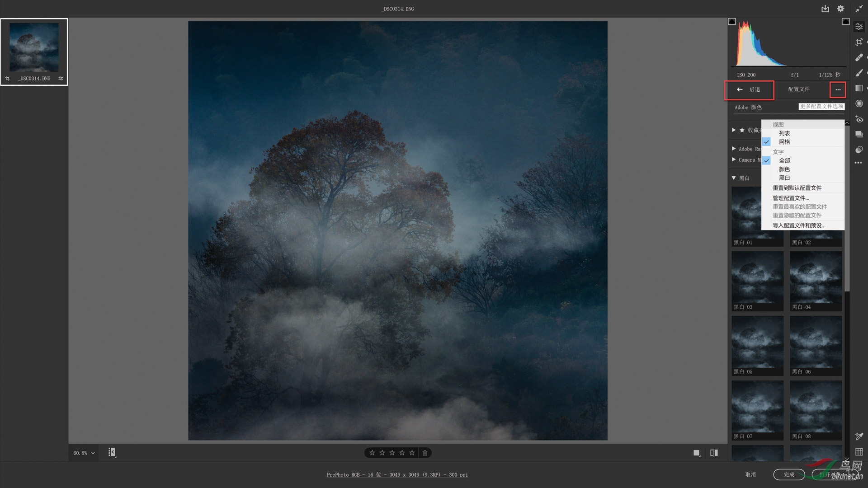Toggle the shadow clipping warning in histogram
868x488 pixels.
coord(732,22)
